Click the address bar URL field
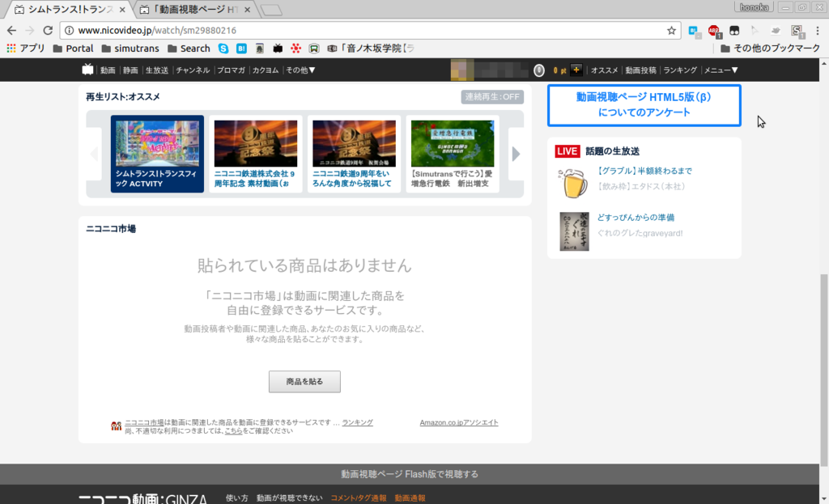This screenshot has width=829, height=504. 370,31
